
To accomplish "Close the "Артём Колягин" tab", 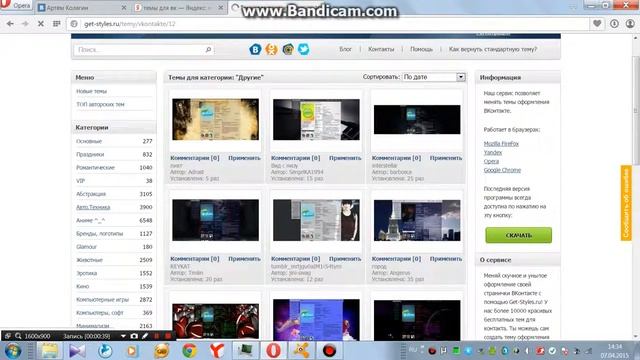I will (124, 7).
